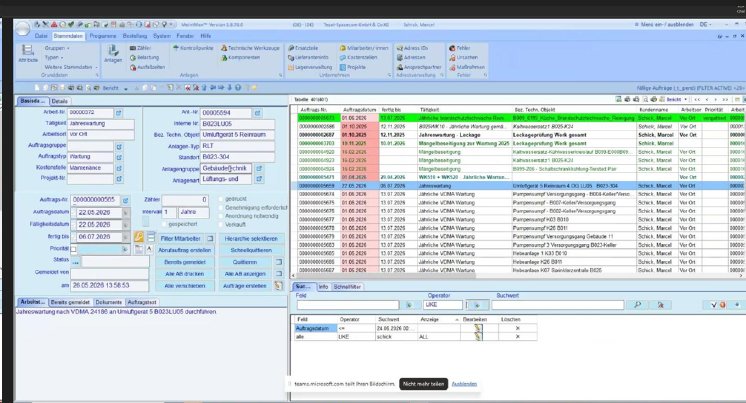Image resolution: width=746 pixels, height=403 pixels.
Task: Click Hierarchie selektieren button
Action: (x=251, y=238)
